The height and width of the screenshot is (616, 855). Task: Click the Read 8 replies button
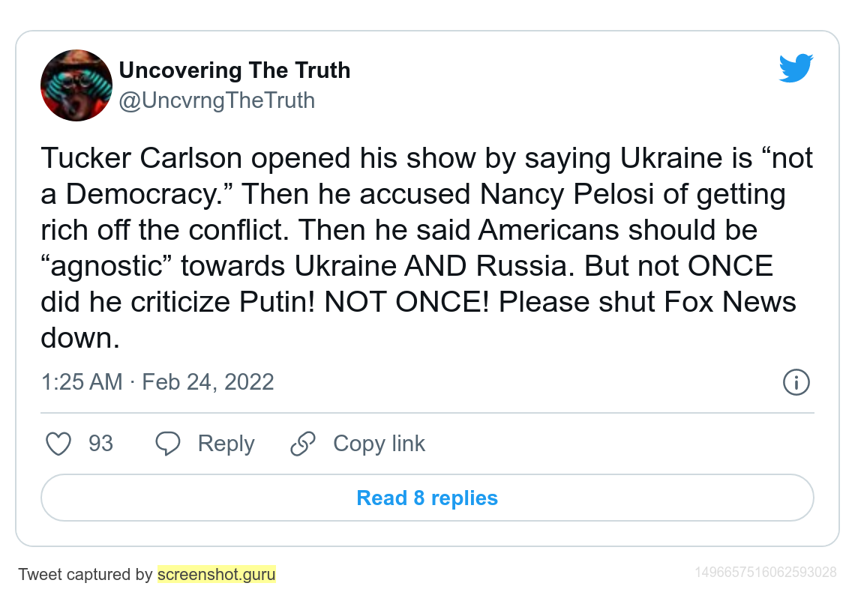pyautogui.click(x=427, y=498)
